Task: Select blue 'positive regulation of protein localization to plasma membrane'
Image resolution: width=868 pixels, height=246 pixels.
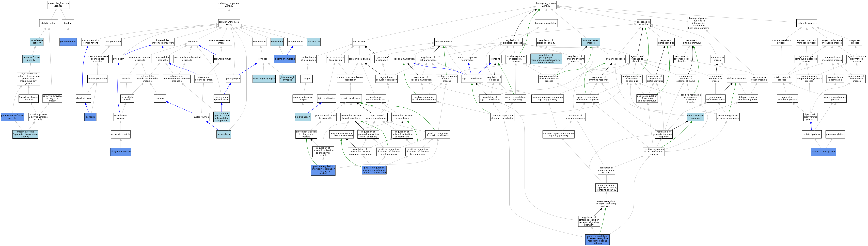Action: [374, 170]
